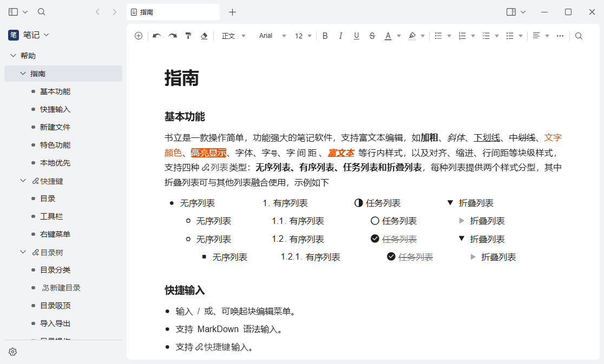Switch to the 指南 document tab
The height and width of the screenshot is (364, 604).
pos(173,11)
